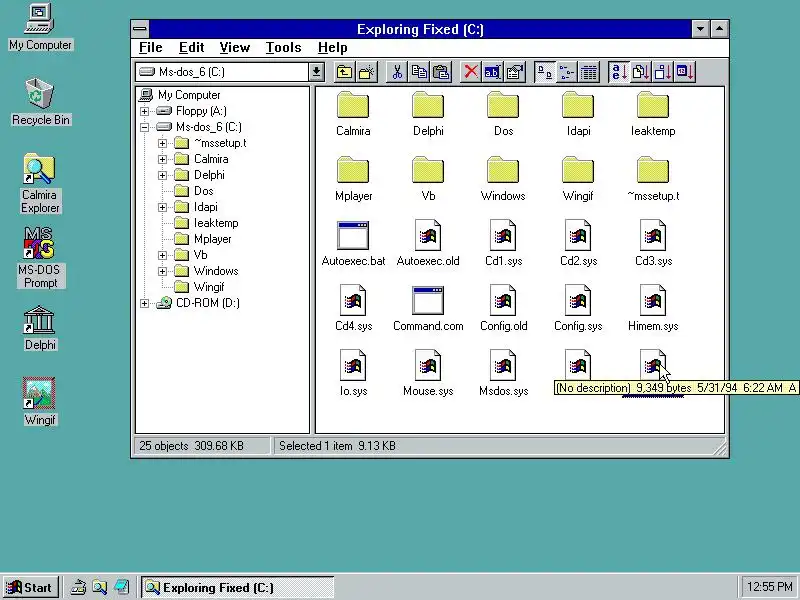This screenshot has width=800, height=600.
Task: Expand the Floppy (A:) tree node
Action: [x=144, y=111]
